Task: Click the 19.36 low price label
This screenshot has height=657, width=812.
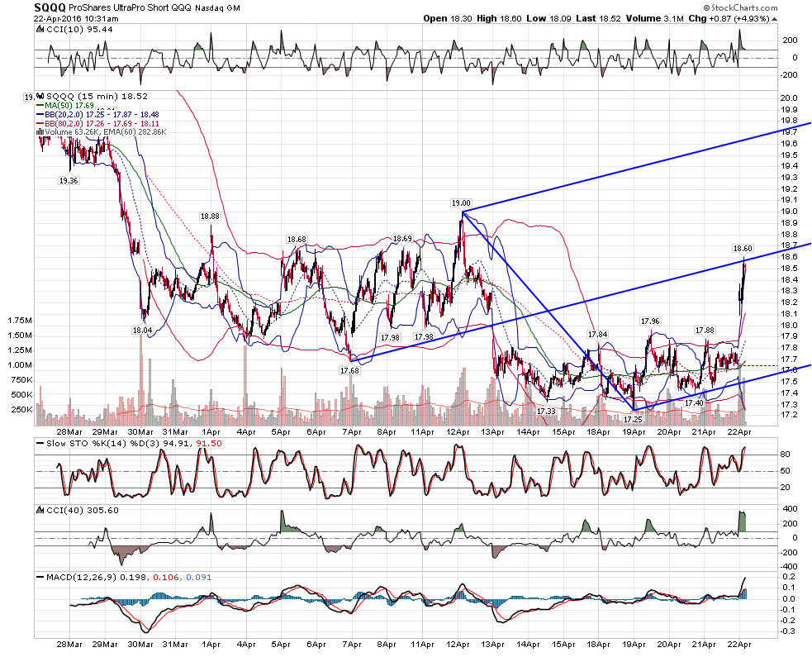Action: (x=69, y=181)
